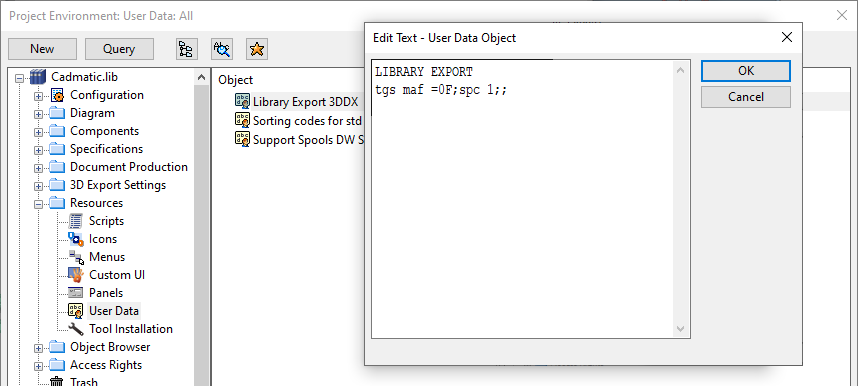Expand the Document Production node
858x386 pixels.
[x=38, y=168]
